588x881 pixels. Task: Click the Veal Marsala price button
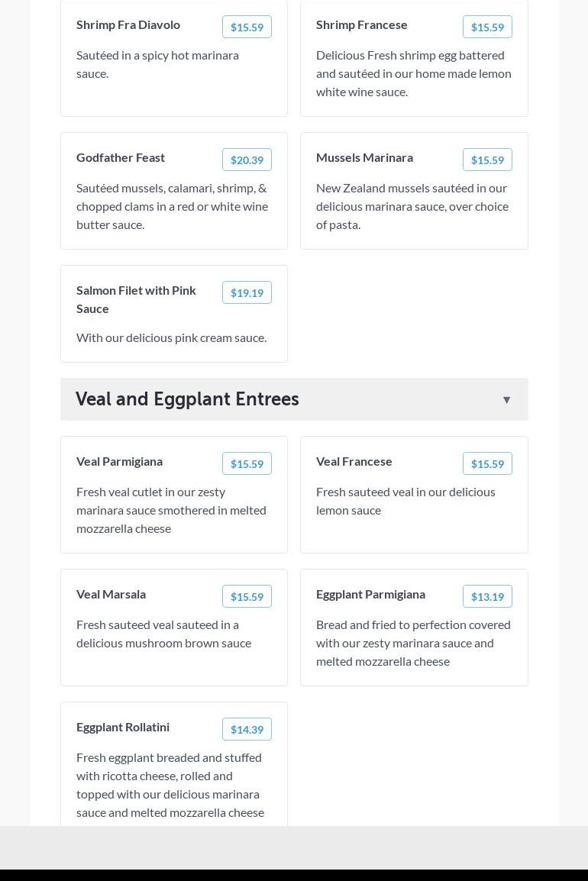(x=247, y=597)
